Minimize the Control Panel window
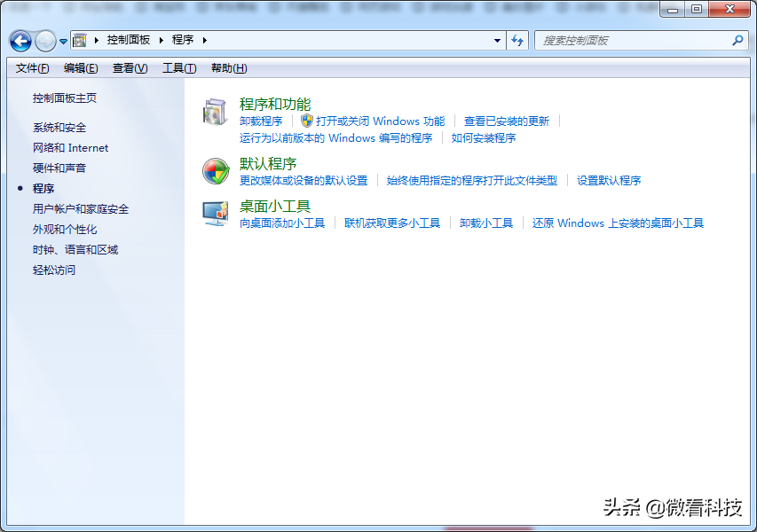This screenshot has width=757, height=532. (673, 9)
